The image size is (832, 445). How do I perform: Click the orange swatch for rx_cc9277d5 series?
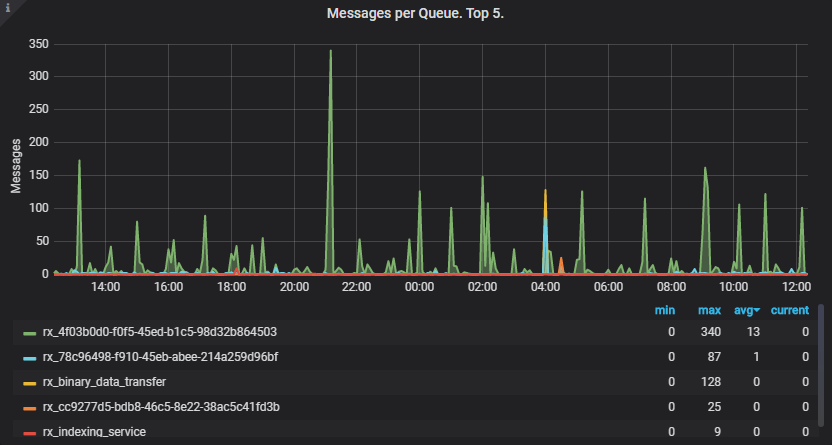coord(29,407)
